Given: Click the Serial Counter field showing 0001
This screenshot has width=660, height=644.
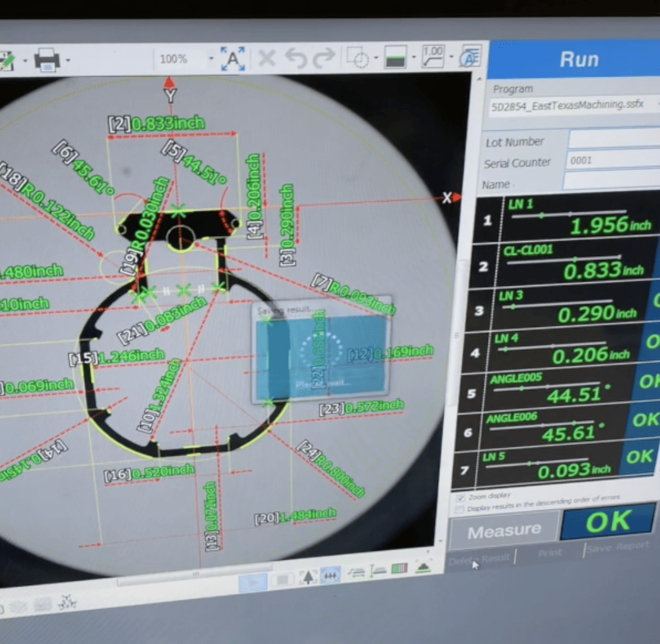Looking at the screenshot, I should (613, 160).
